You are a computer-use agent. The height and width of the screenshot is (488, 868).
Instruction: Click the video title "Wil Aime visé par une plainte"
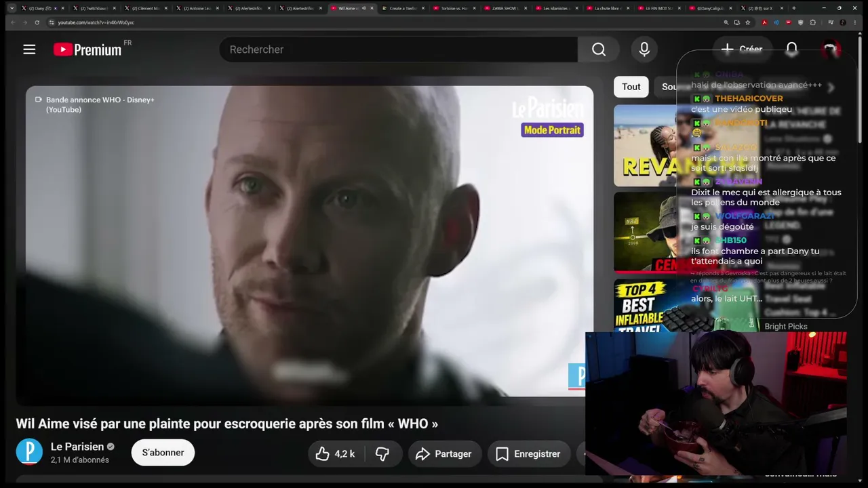coord(227,424)
